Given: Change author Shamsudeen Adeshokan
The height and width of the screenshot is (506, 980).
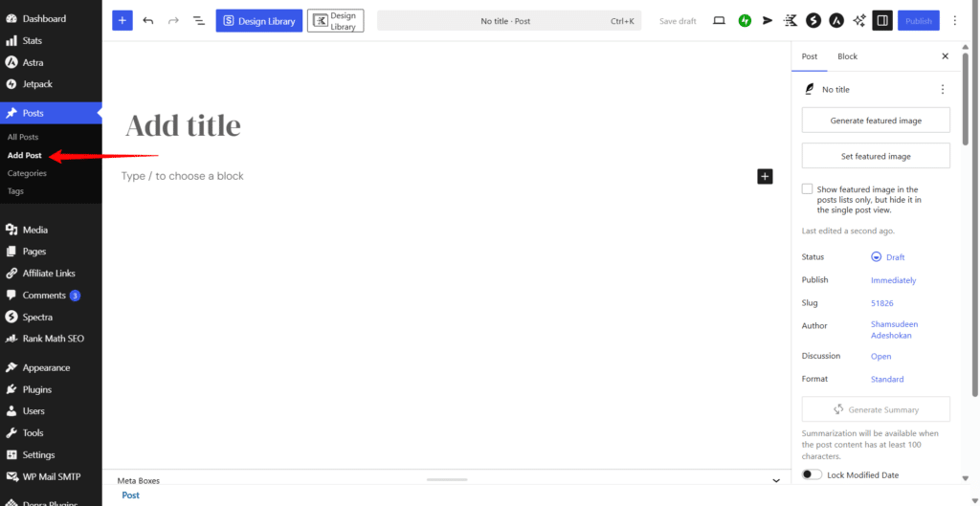Looking at the screenshot, I should click(895, 330).
